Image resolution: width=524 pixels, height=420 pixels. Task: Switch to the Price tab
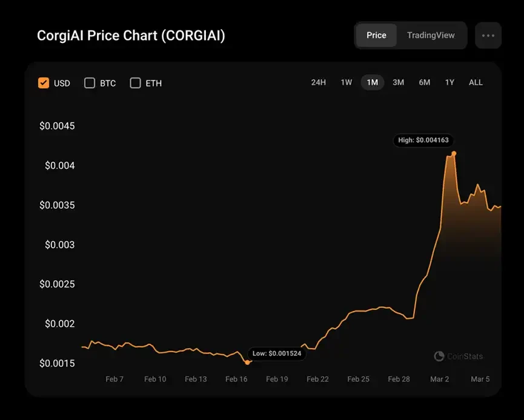pyautogui.click(x=376, y=35)
